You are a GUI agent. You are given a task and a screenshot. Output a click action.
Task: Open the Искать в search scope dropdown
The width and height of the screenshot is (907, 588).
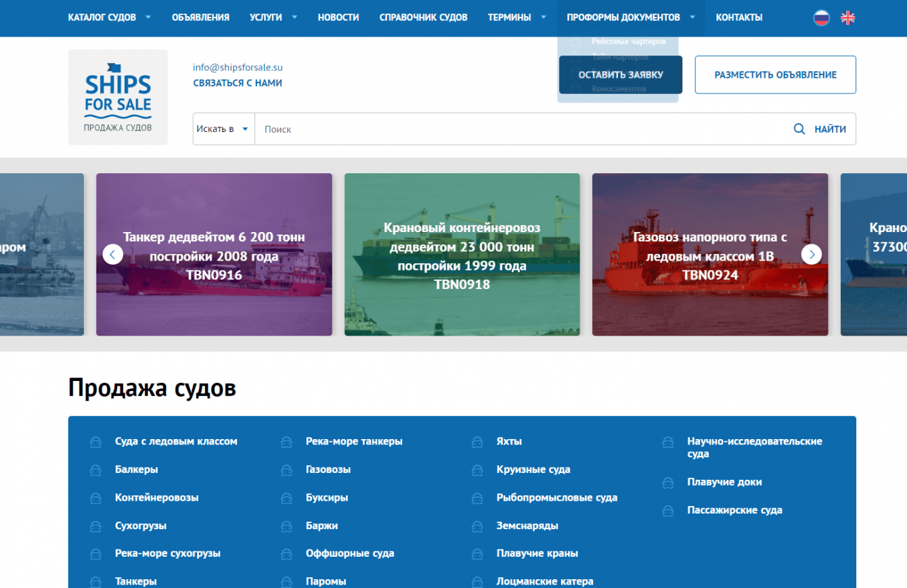tap(223, 129)
